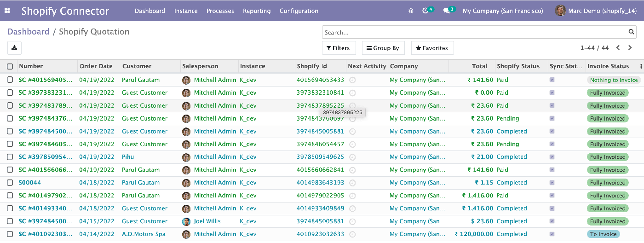Open the apps grid menu icon

7,11
